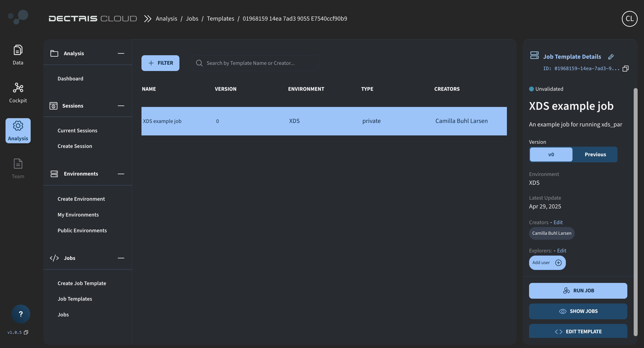Click the VERSION column header
The image size is (644, 348).
click(x=225, y=89)
